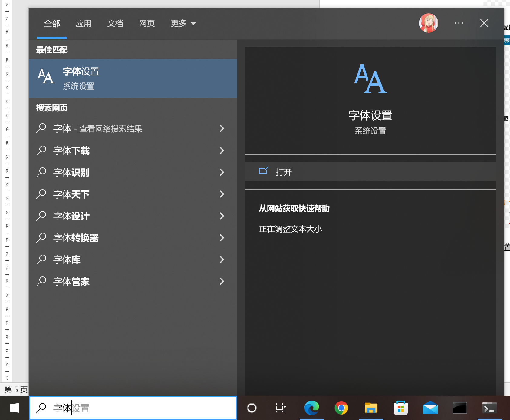Open the Windows Start menu
Image resolution: width=510 pixels, height=420 pixels.
(x=15, y=408)
